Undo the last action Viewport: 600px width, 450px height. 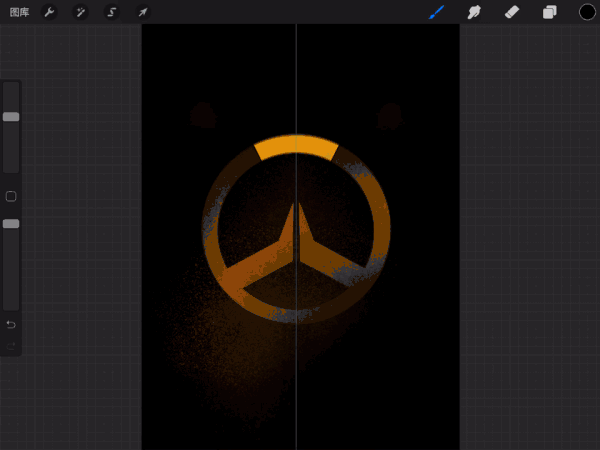tap(11, 324)
